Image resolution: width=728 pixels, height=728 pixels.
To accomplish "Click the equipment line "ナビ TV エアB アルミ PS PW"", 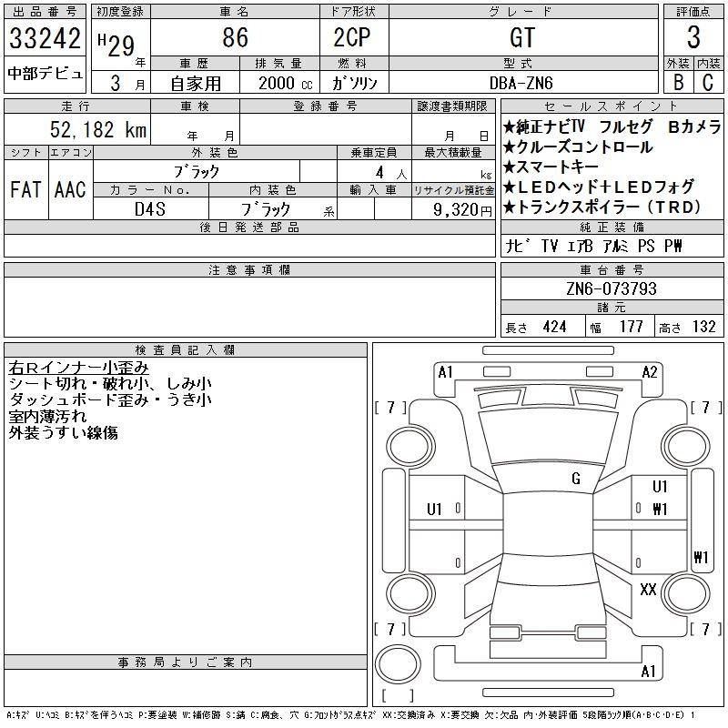I will [594, 246].
